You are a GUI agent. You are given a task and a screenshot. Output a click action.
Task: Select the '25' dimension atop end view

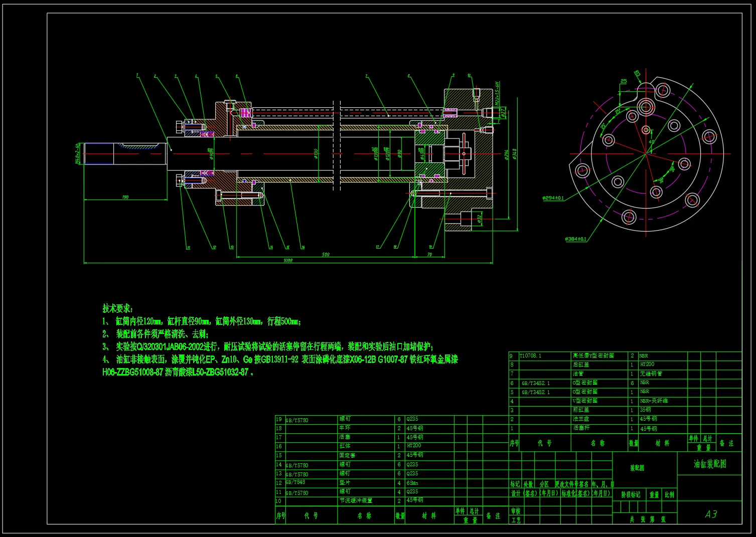624,81
